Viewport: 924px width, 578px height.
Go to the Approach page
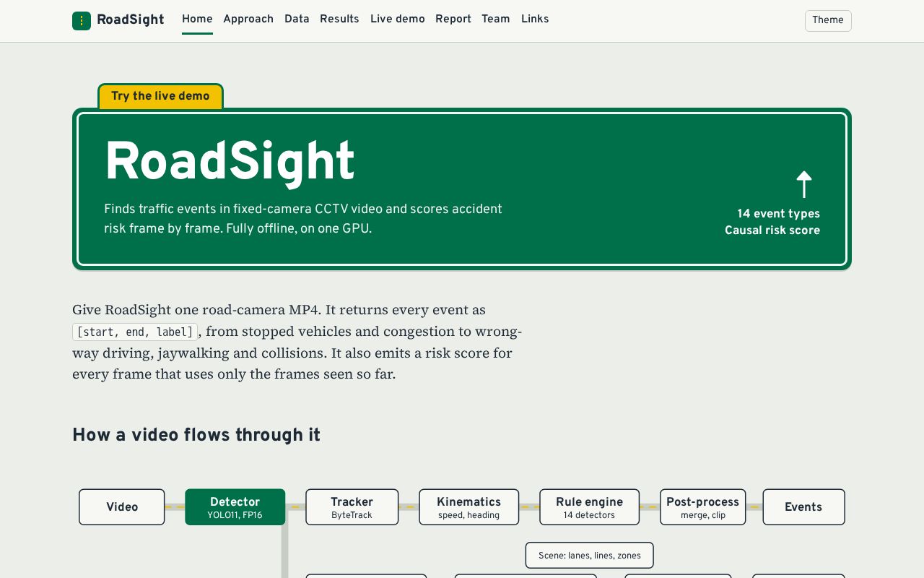pos(248,20)
